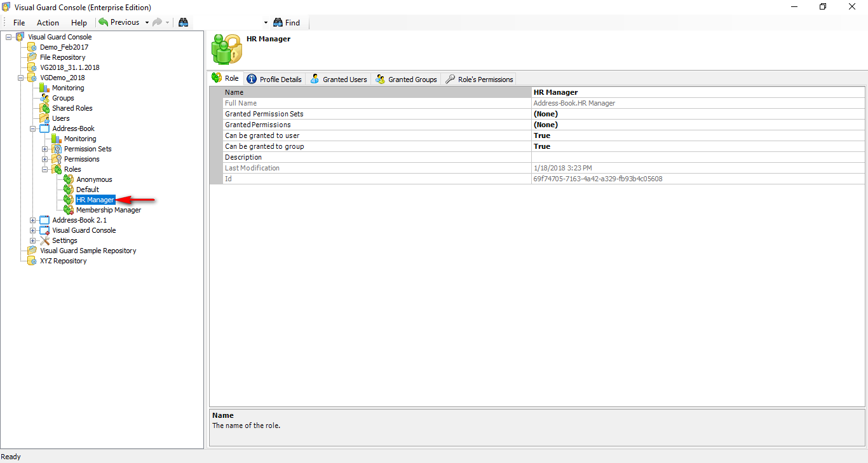Collapse the Roles tree node
This screenshot has height=463, width=868.
click(45, 169)
